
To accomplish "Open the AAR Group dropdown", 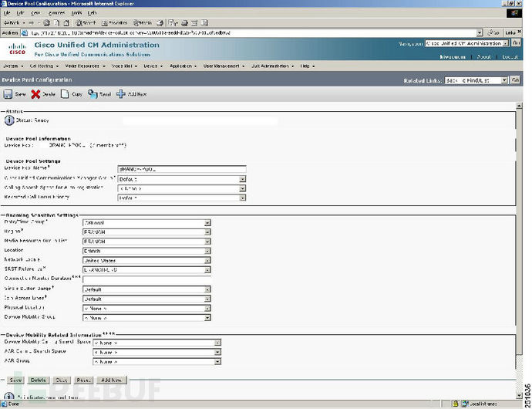I will (157, 362).
